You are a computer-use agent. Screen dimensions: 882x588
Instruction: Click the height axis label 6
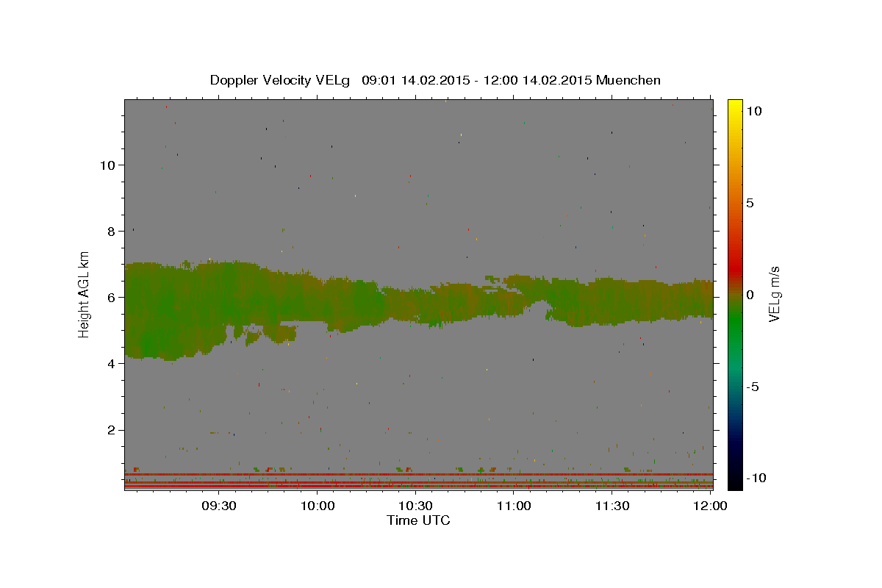click(111, 297)
